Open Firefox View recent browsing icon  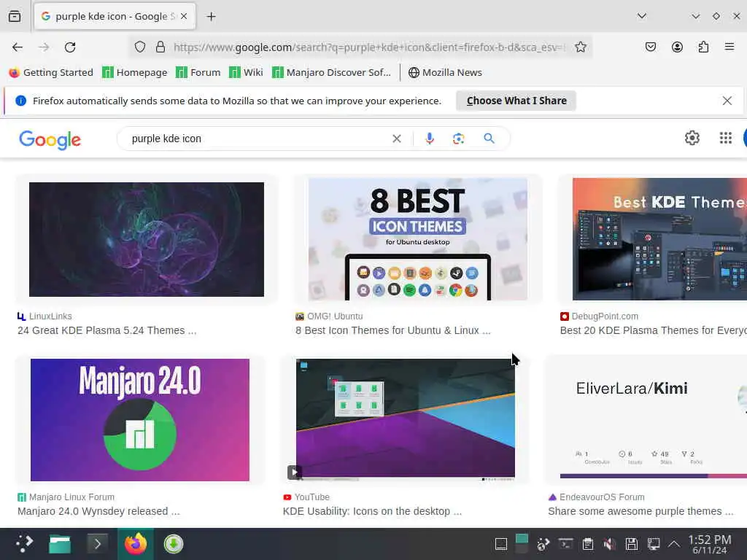[15, 16]
